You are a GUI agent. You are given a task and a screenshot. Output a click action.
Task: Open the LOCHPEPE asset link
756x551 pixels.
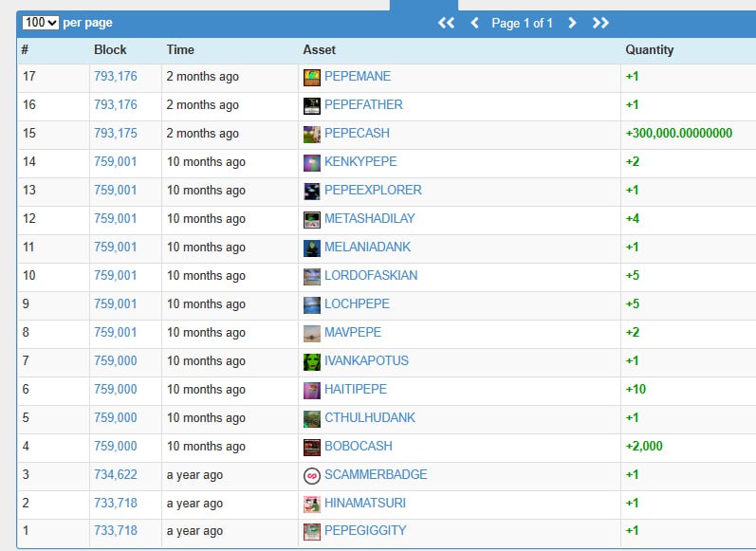[358, 303]
